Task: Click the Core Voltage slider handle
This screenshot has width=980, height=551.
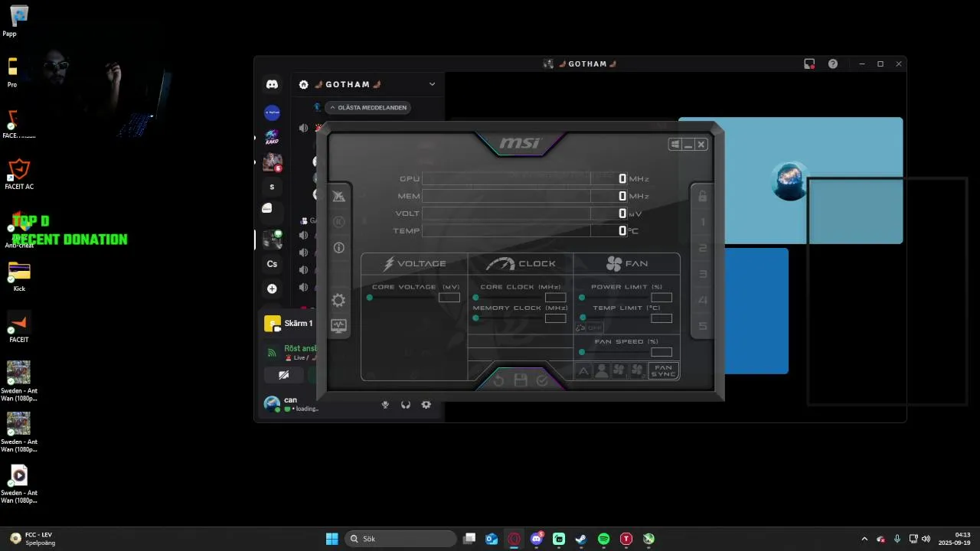Action: coord(370,297)
